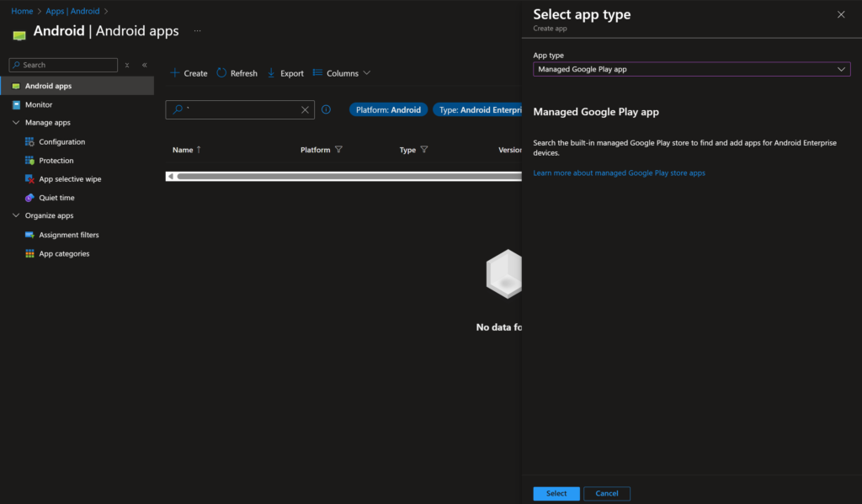862x504 pixels.
Task: Click the Android apps icon in sidebar
Action: point(16,86)
